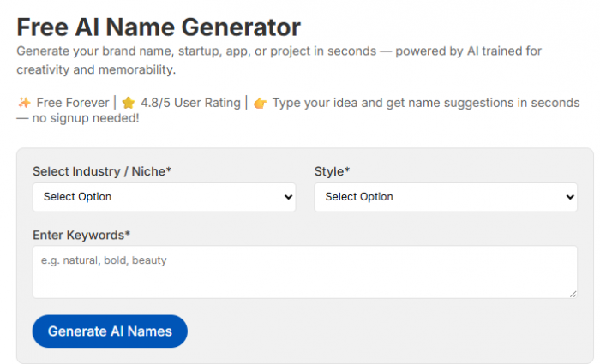Click the "Style*" field label

pyautogui.click(x=333, y=171)
